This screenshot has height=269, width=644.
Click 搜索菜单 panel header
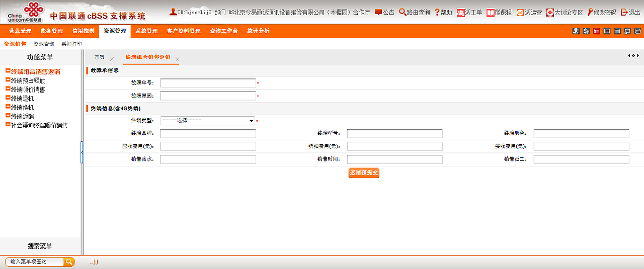tap(40, 246)
